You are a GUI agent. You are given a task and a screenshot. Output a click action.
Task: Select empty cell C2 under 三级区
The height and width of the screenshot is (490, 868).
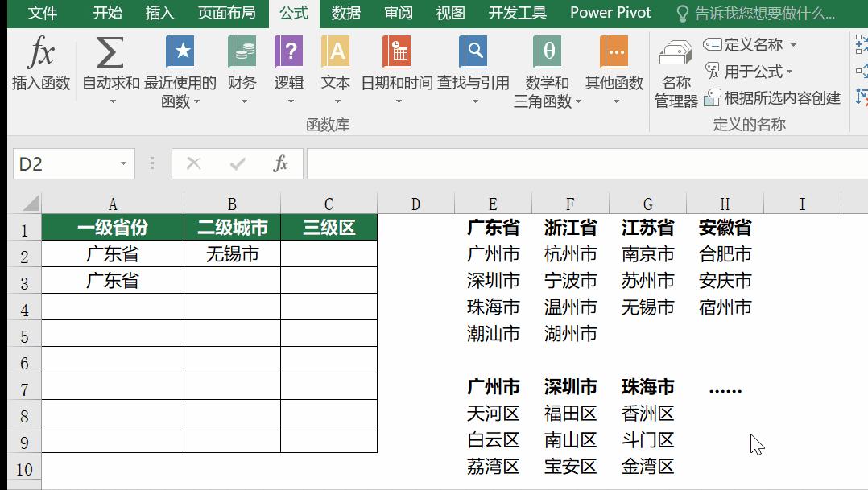click(x=329, y=253)
